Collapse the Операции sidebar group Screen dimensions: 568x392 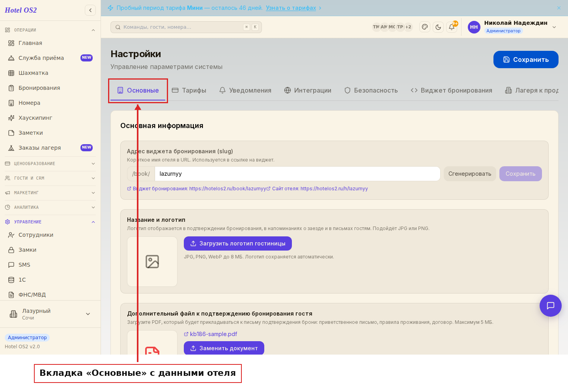(50, 30)
